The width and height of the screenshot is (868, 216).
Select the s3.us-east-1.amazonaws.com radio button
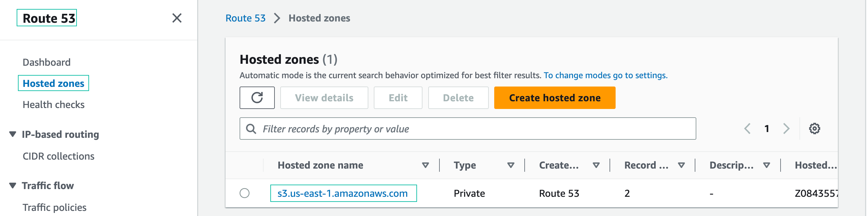pyautogui.click(x=244, y=193)
